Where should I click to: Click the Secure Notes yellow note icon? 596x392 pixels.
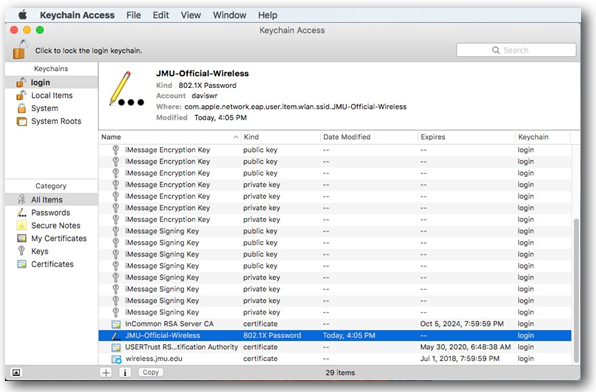tap(22, 225)
